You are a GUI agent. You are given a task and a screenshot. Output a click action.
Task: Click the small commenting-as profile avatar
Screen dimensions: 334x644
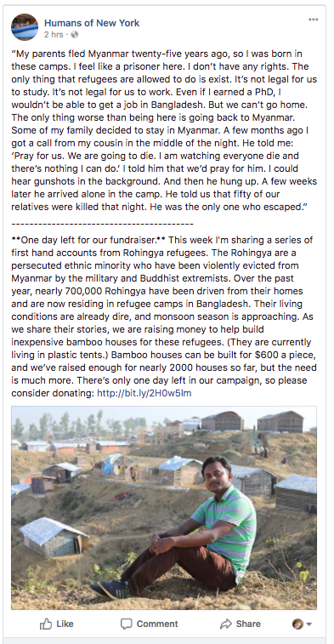pos(298,624)
